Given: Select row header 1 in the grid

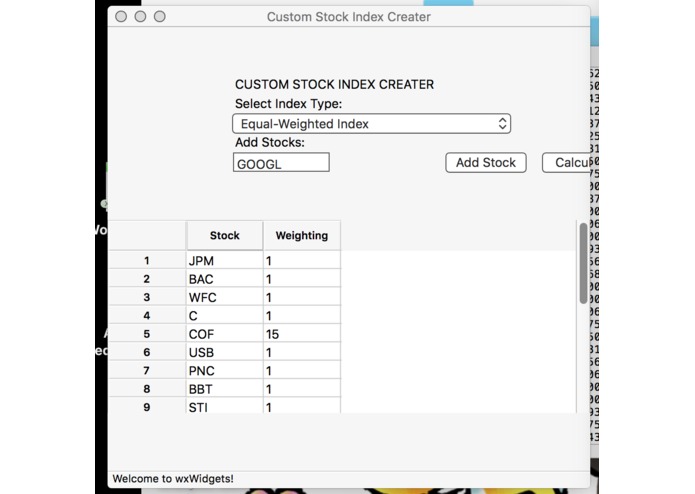Looking at the screenshot, I should coord(147,260).
